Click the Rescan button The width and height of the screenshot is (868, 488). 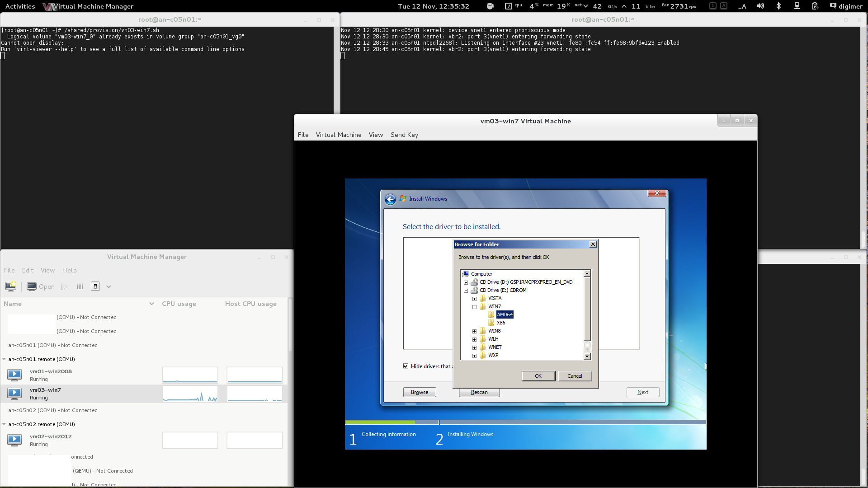479,392
